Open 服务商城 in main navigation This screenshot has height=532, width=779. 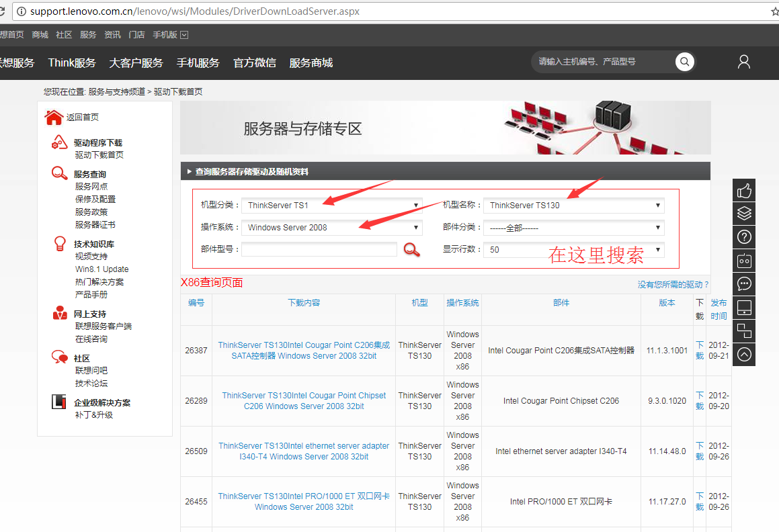coord(311,62)
